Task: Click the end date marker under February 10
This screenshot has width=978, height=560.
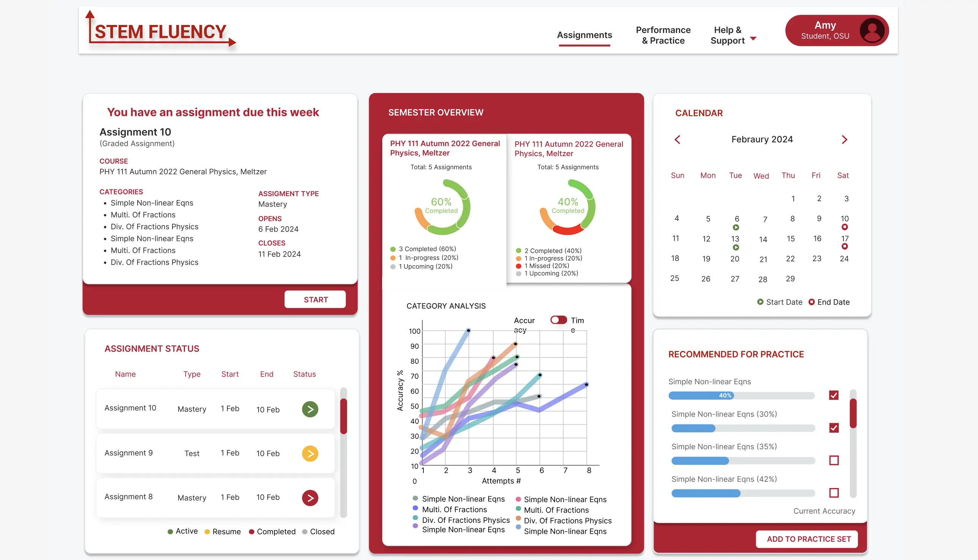Action: (x=845, y=227)
